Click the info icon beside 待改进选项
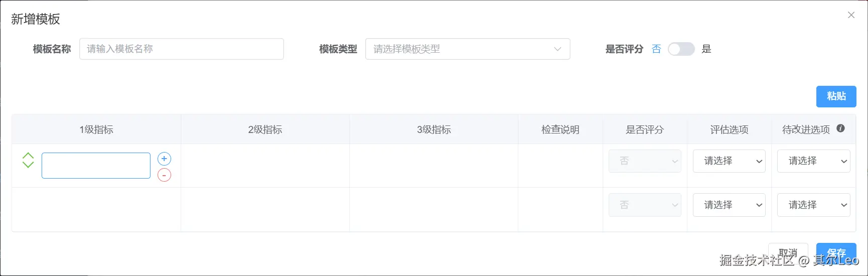Screen dimensions: 868x276 (x=840, y=128)
